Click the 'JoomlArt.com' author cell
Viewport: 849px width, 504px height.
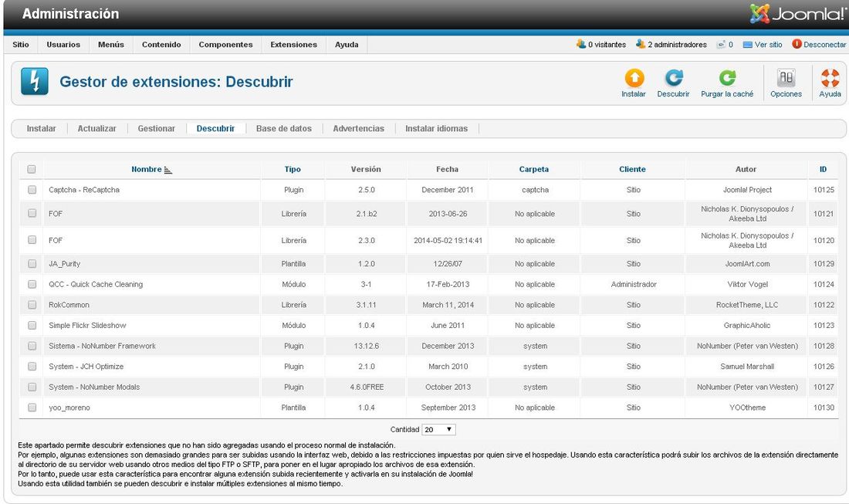point(747,264)
